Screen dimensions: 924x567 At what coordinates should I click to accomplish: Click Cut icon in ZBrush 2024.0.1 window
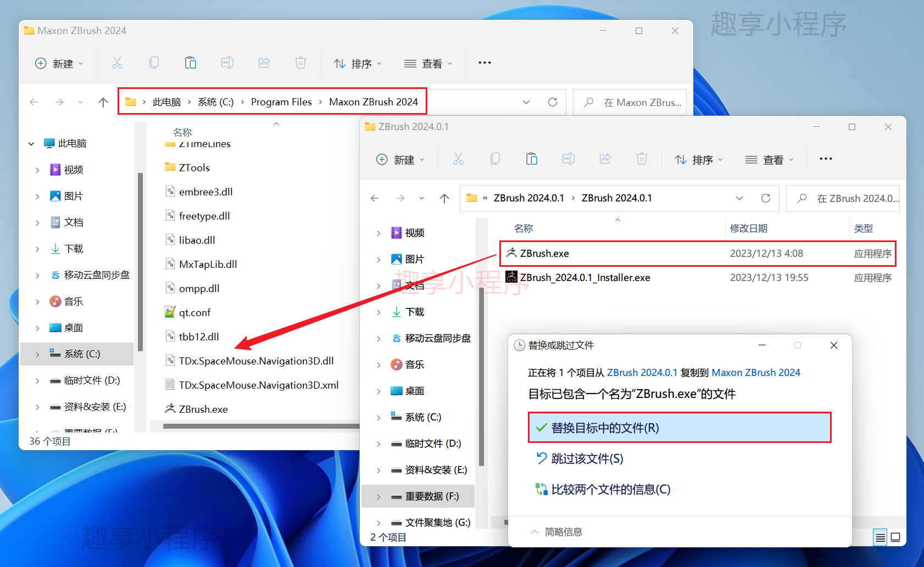click(458, 159)
